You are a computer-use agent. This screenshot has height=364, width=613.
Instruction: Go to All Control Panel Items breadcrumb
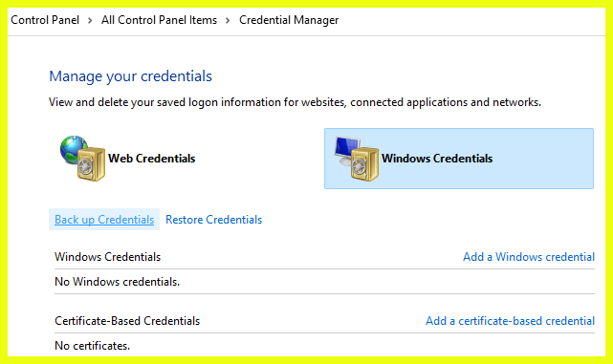tap(159, 20)
